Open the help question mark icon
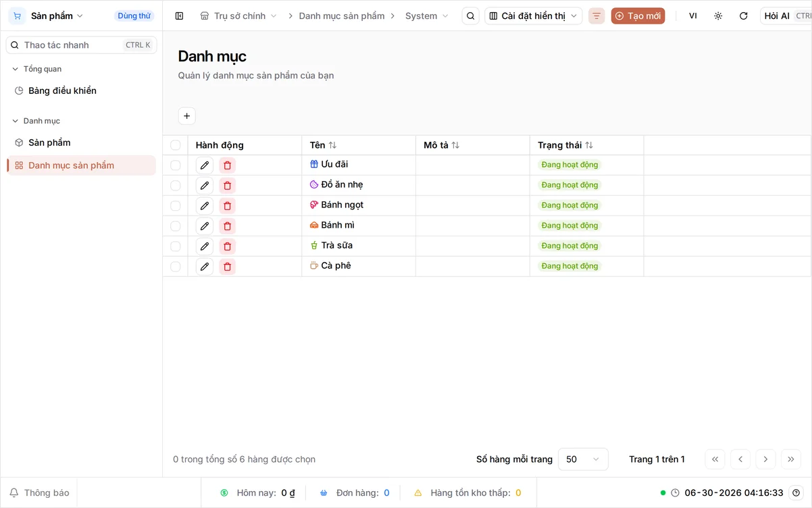 [x=796, y=492]
